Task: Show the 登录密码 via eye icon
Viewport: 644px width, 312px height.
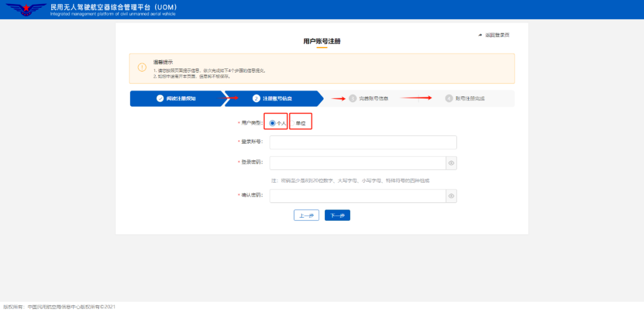Action: (451, 163)
